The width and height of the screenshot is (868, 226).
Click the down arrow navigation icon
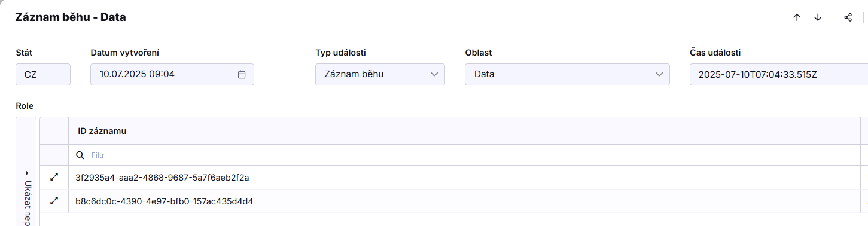(x=818, y=17)
